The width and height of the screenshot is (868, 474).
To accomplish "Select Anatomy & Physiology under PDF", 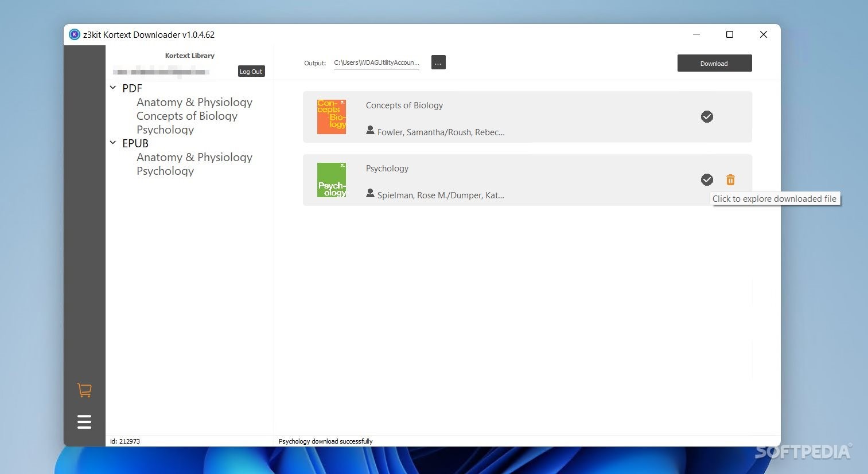I will click(194, 102).
